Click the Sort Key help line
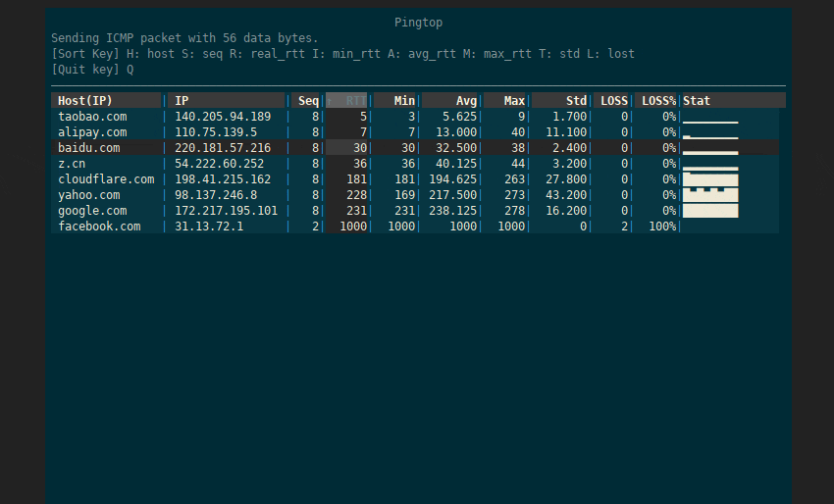This screenshot has height=504, width=834. pos(342,54)
